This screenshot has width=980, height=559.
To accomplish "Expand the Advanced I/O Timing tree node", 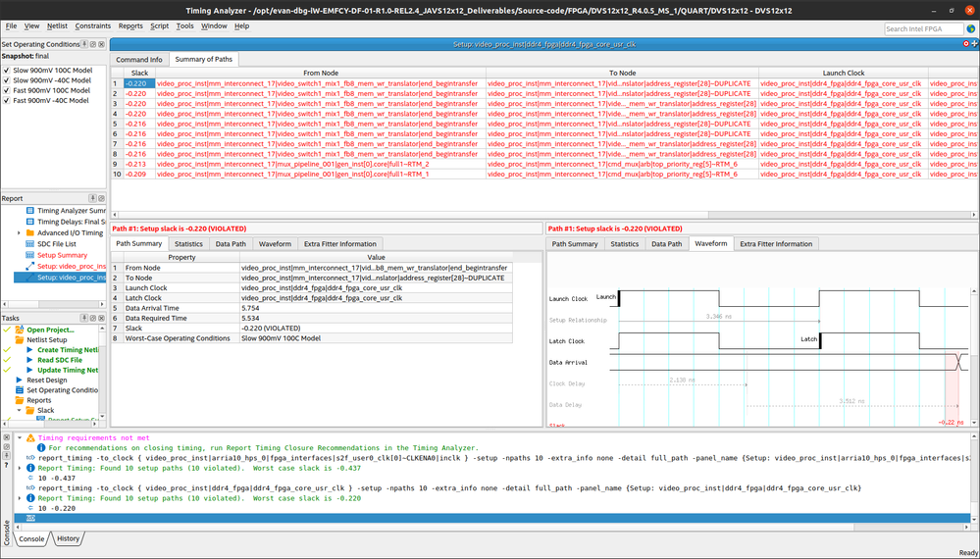I will 19,233.
